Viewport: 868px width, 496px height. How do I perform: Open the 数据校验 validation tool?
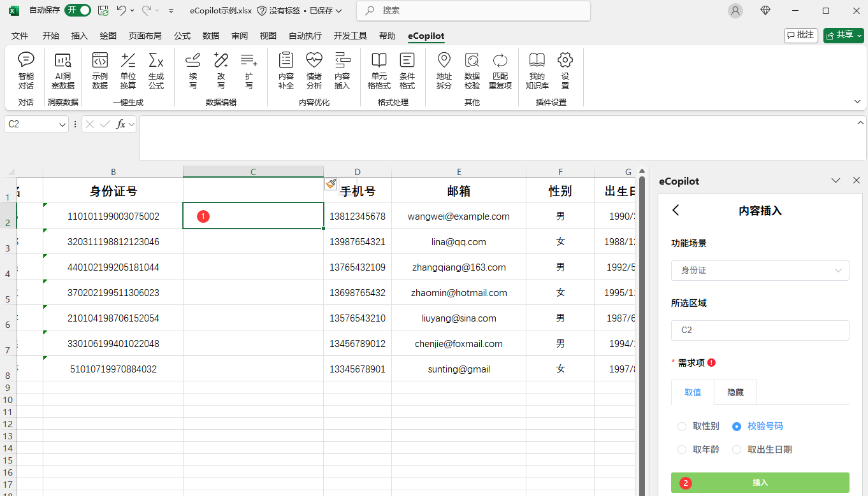[472, 70]
